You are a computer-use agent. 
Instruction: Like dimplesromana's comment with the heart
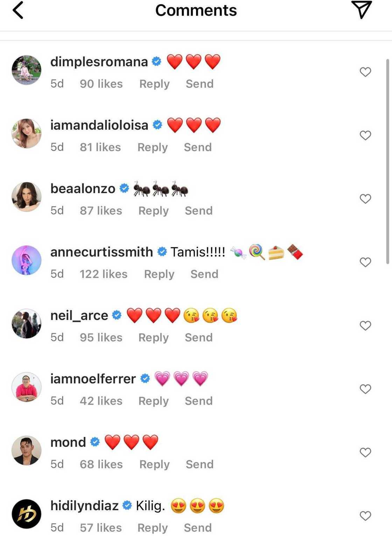[365, 72]
